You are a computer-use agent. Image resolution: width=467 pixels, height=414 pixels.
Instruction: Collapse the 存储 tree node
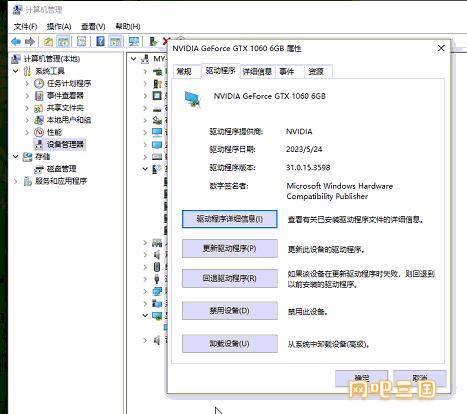click(16, 156)
